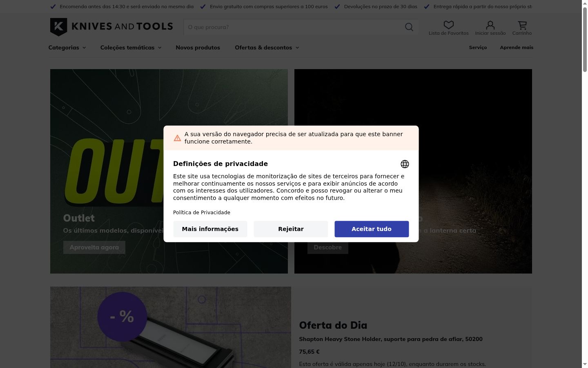Open the Serviço menu link
Viewport: 588px width, 368px height.
click(x=478, y=47)
